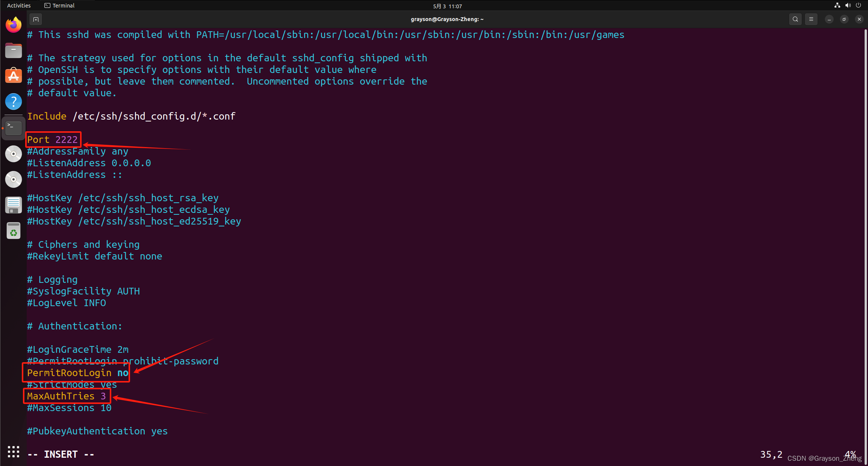The width and height of the screenshot is (868, 466).
Task: Open the Activities overview
Action: [19, 6]
